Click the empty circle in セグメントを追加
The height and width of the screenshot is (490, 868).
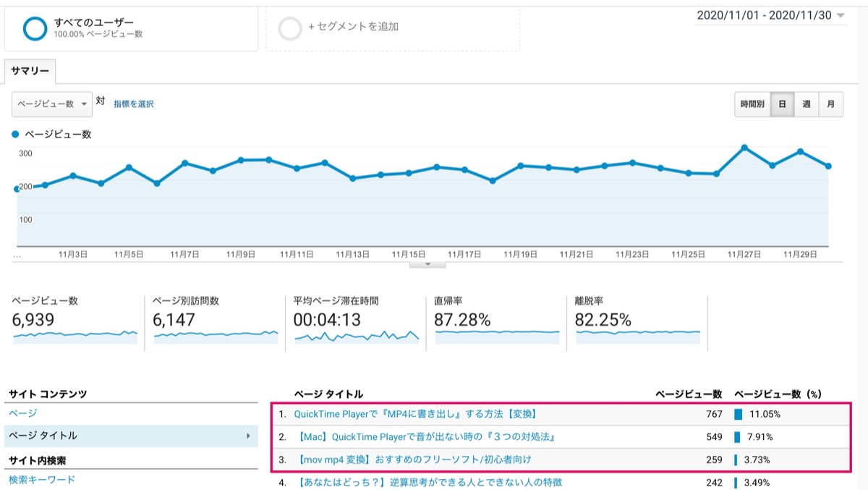click(290, 28)
